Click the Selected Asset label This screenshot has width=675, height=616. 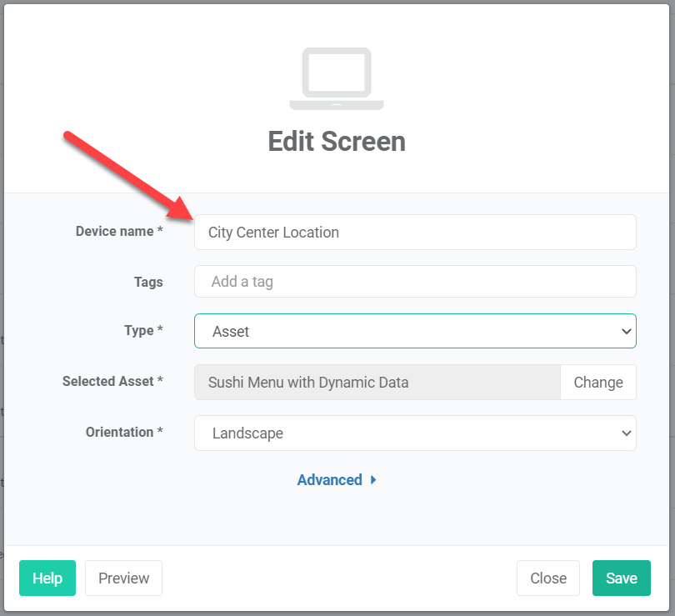click(x=112, y=381)
